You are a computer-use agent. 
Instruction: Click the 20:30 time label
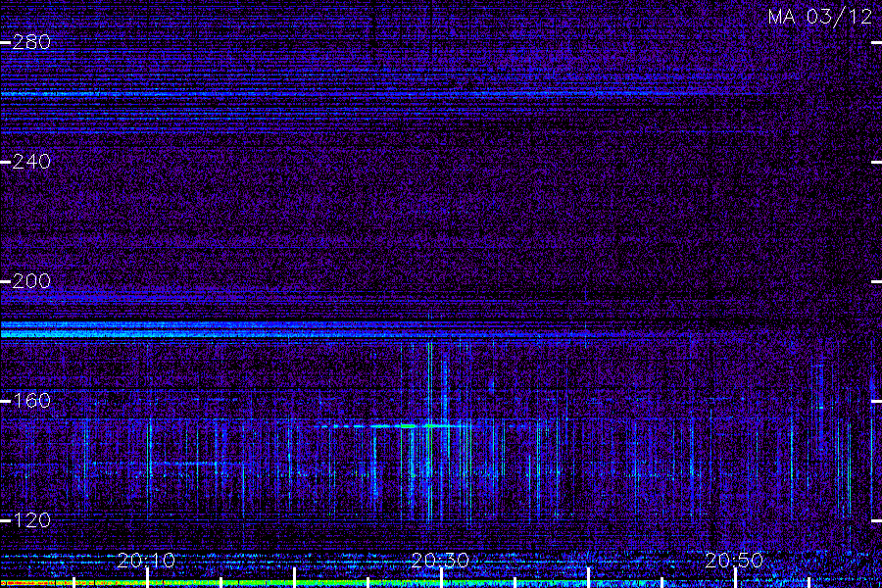pyautogui.click(x=440, y=561)
